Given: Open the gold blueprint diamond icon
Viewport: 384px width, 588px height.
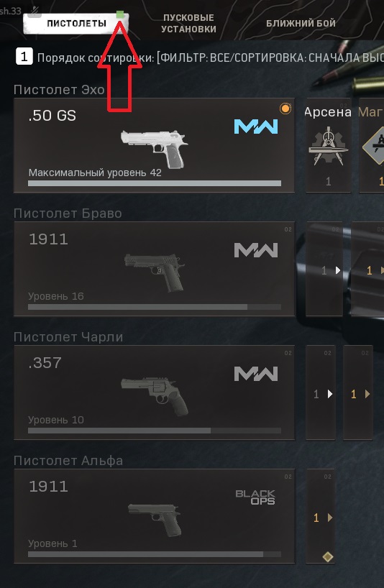Looking at the screenshot, I should coord(373,146).
